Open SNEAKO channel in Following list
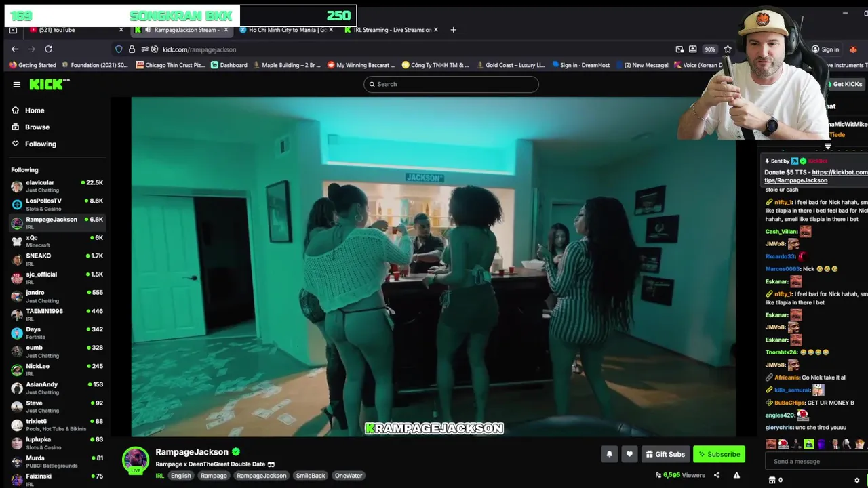Viewport: 868px width, 488px height. click(57, 259)
